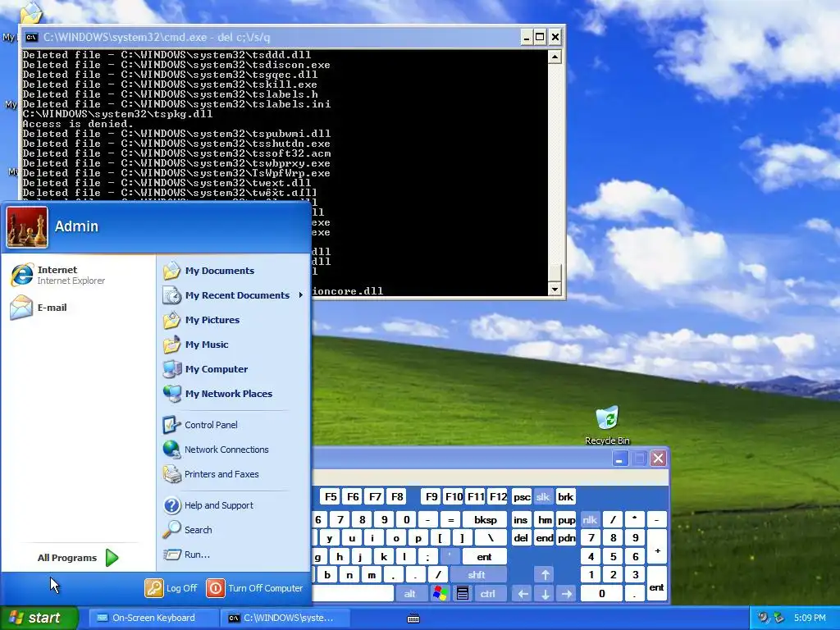
Task: Click hm key on On-Screen Keyboard
Action: pos(545,519)
